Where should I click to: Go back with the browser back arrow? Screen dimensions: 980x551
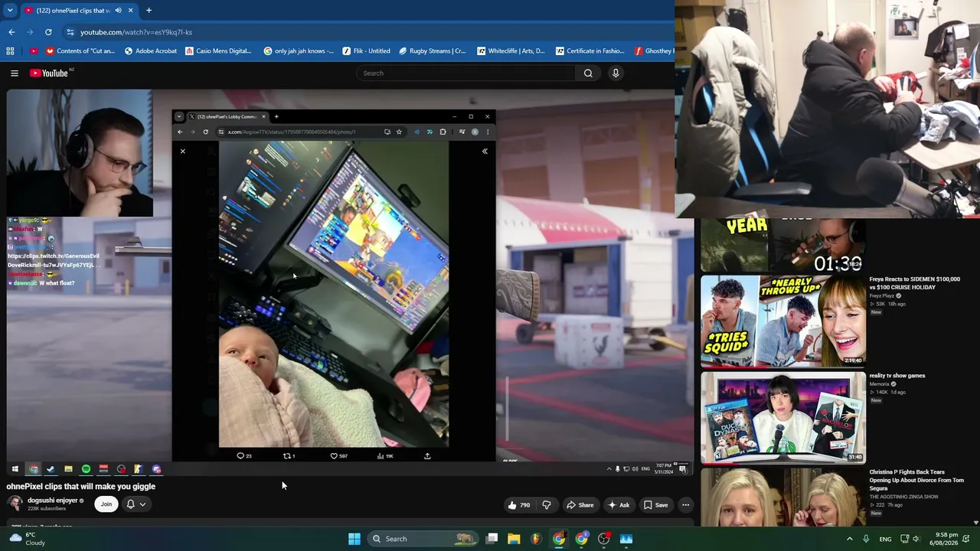click(11, 32)
